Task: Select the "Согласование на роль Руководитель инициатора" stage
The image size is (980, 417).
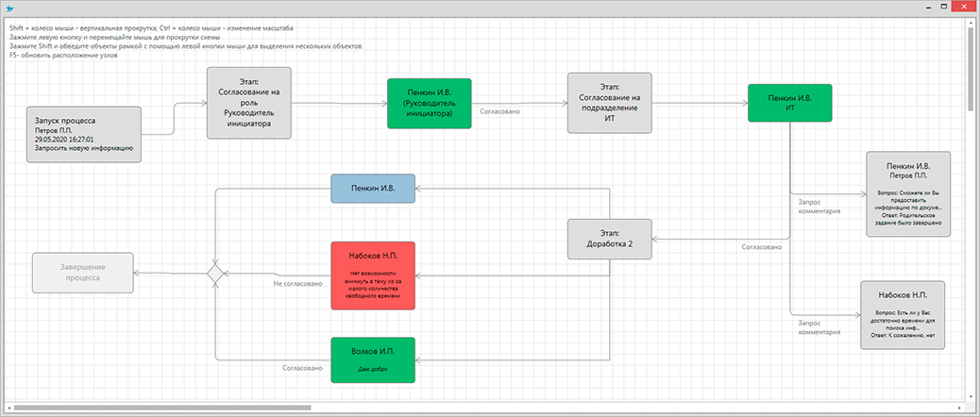Action: click(x=249, y=103)
